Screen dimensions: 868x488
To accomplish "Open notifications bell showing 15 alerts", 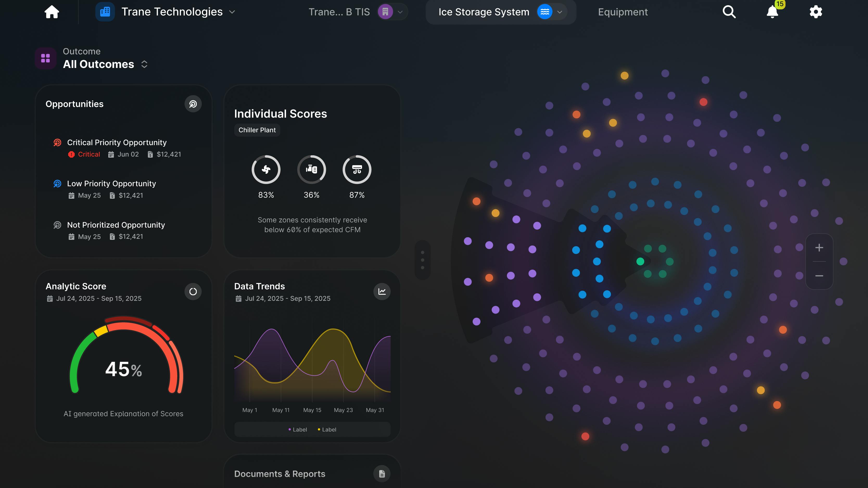I will coord(772,12).
